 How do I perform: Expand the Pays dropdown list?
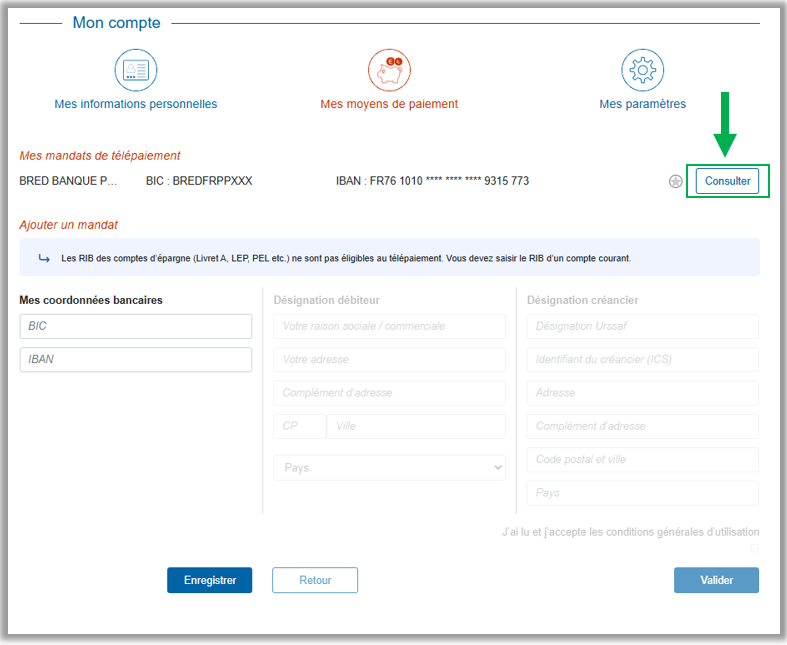[x=389, y=467]
